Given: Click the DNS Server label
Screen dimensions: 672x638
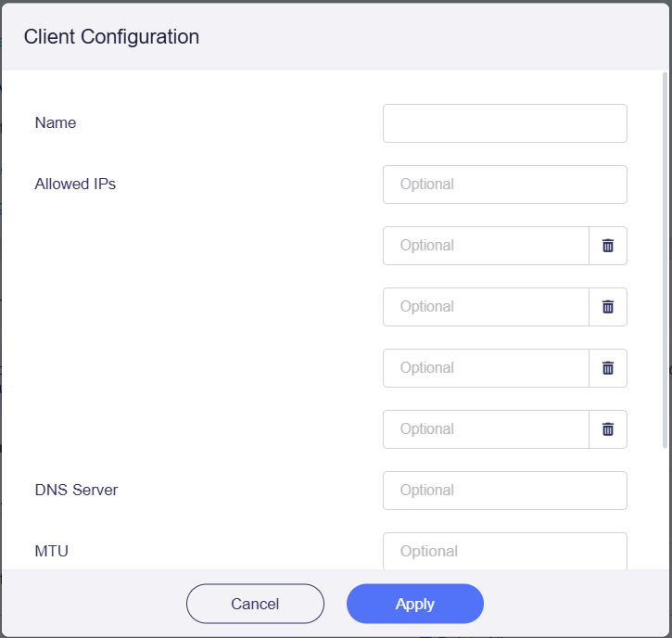Looking at the screenshot, I should [76, 490].
